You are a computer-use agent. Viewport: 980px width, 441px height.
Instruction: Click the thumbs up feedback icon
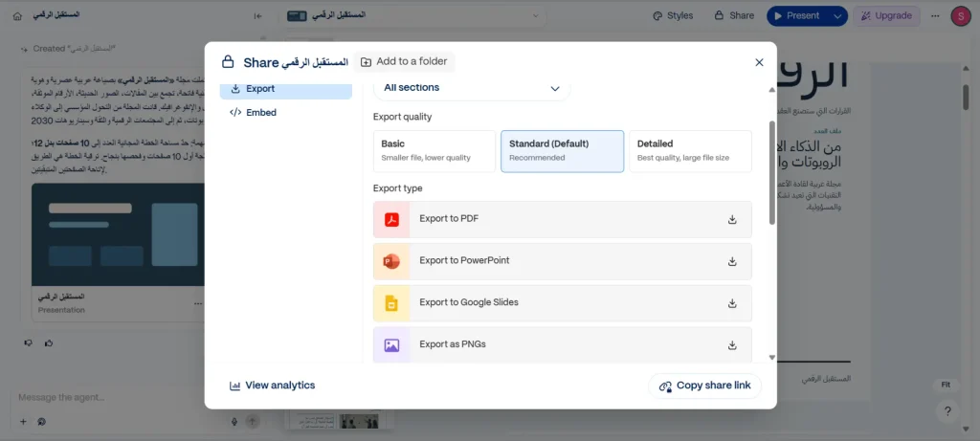click(x=49, y=342)
